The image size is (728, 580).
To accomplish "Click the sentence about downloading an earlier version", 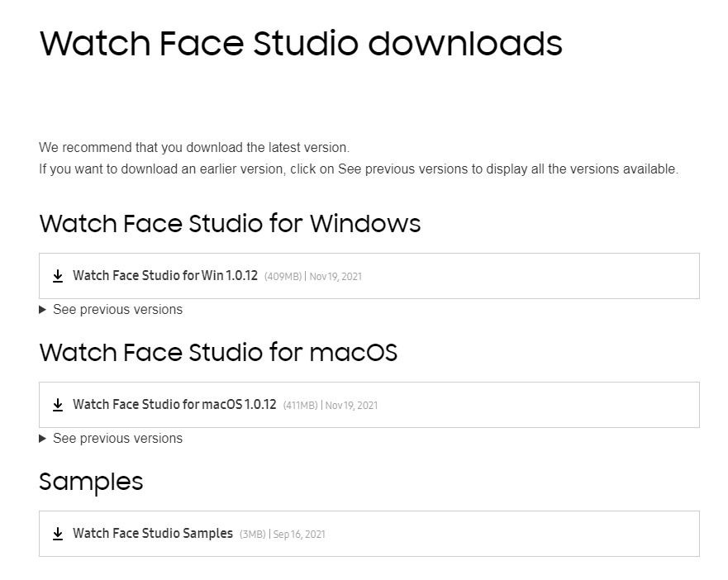I will (359, 169).
